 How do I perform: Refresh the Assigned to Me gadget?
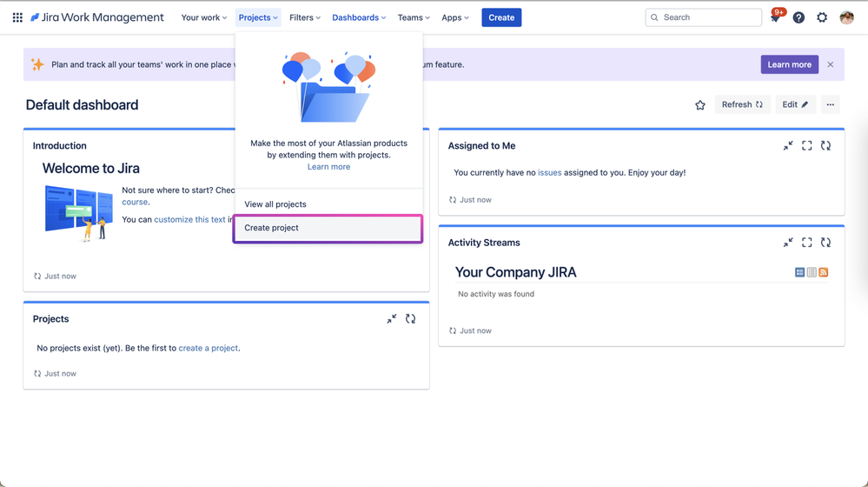click(826, 146)
